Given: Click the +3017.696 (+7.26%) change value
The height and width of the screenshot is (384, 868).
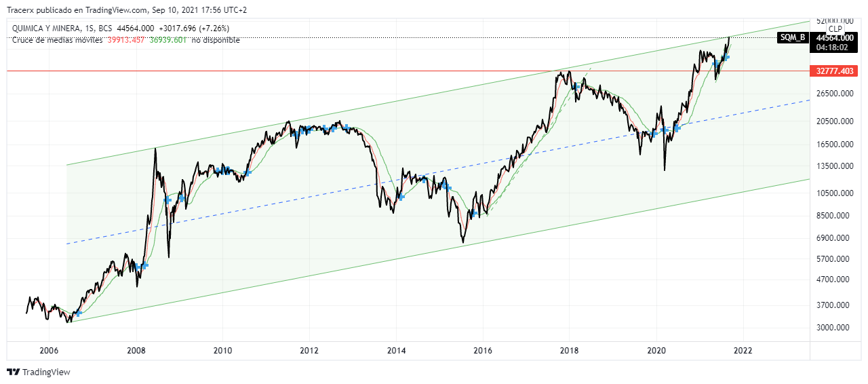Looking at the screenshot, I should pyautogui.click(x=193, y=28).
